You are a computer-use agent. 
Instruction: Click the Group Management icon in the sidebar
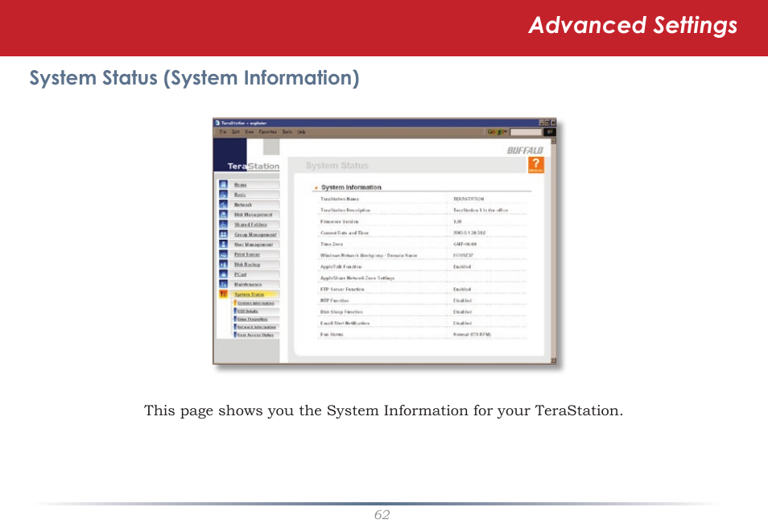[223, 234]
